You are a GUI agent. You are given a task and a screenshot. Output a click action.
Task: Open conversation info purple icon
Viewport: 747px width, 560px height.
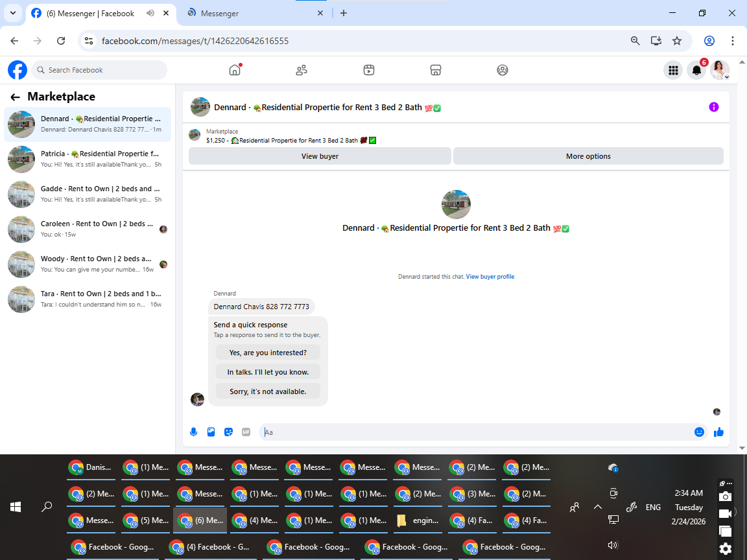pos(714,107)
